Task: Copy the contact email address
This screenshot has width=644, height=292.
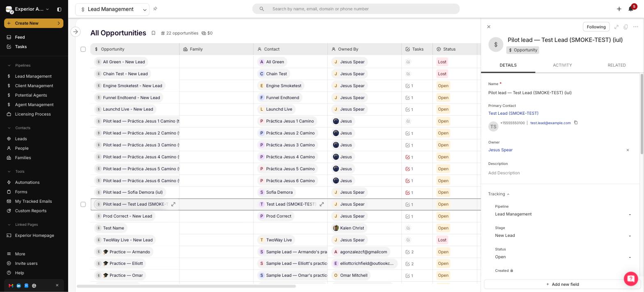Action: click(x=576, y=123)
